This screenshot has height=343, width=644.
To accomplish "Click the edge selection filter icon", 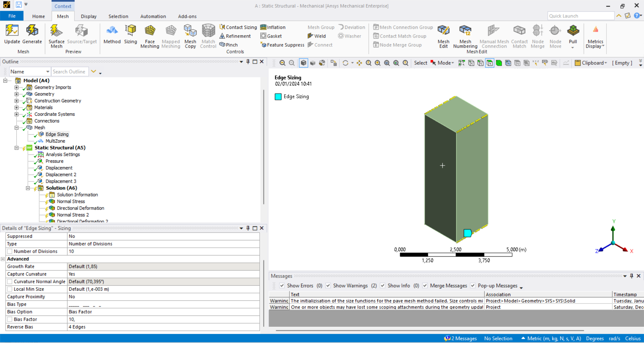I will point(480,63).
